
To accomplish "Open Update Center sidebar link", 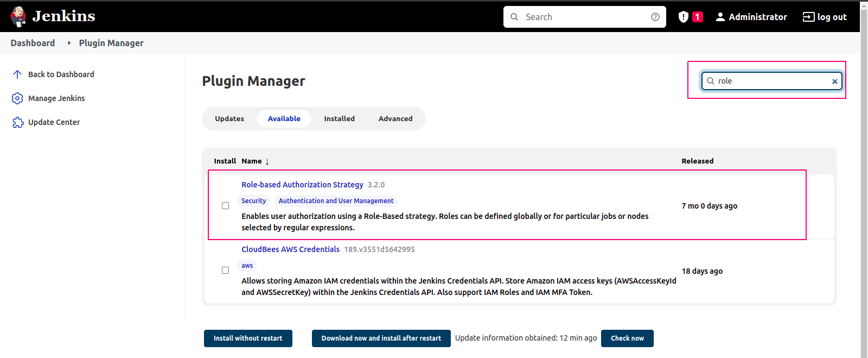I will click(54, 122).
